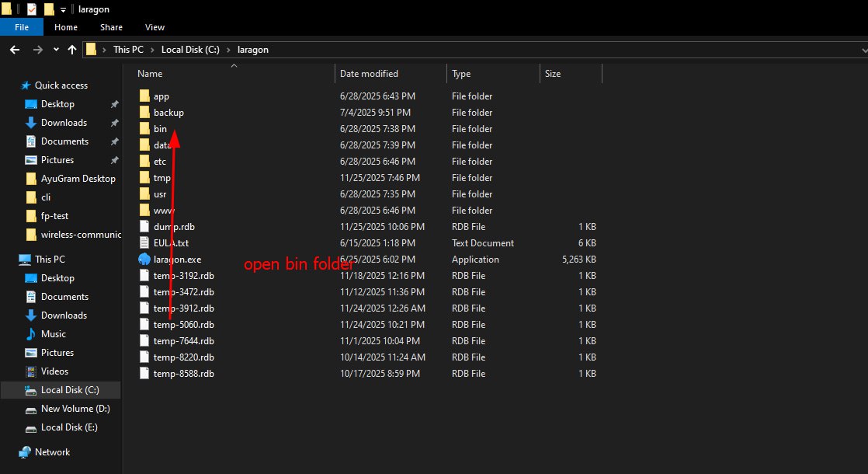Viewport: 868px width, 474px height.
Task: Open Network in the navigation pane
Action: (52, 452)
